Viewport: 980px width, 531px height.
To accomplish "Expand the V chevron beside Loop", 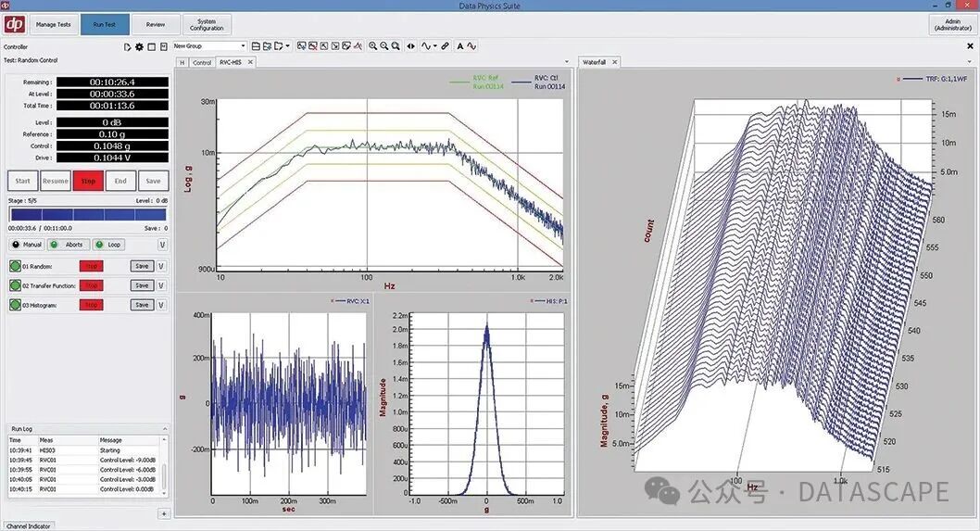I will (162, 245).
